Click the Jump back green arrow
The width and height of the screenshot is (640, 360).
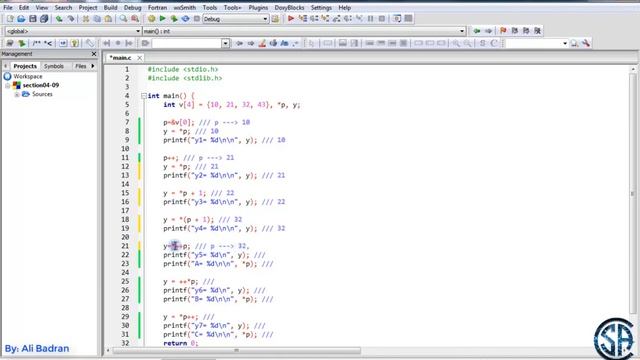[x=477, y=31]
